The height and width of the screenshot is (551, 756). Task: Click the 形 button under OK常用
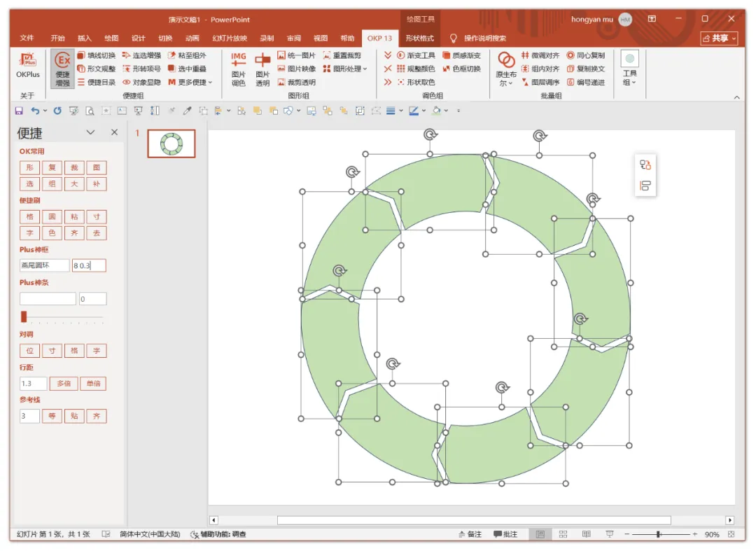[30, 168]
